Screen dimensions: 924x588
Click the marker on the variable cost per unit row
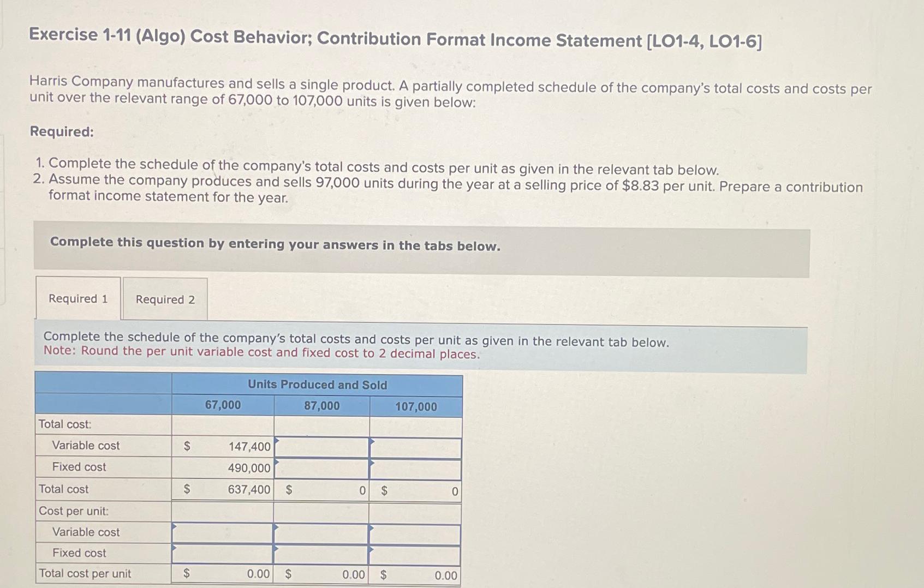(x=175, y=525)
